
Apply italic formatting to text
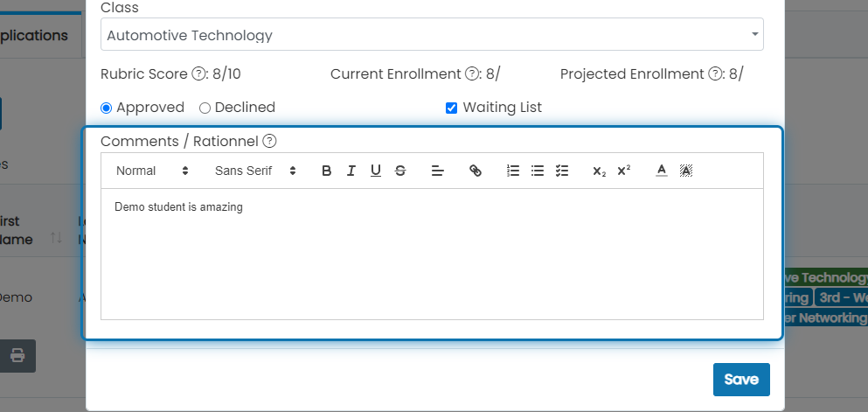[x=351, y=171]
